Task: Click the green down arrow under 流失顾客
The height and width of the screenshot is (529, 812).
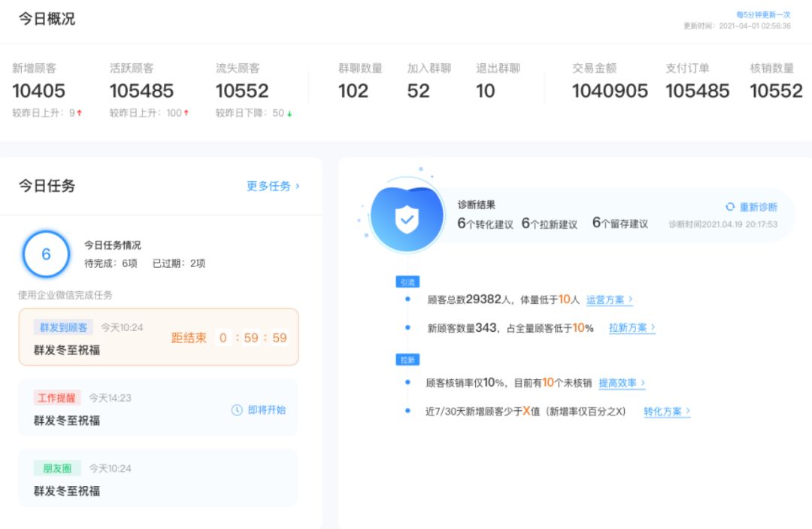Action: click(x=289, y=114)
